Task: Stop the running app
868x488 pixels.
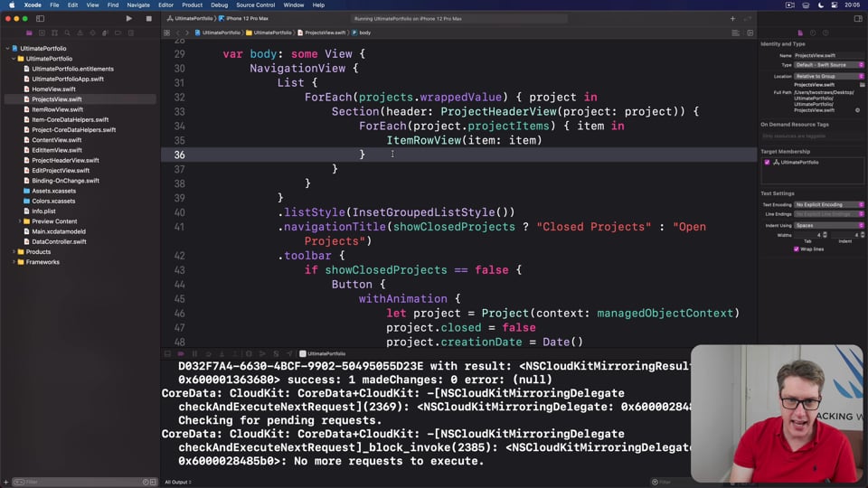Action: point(149,18)
